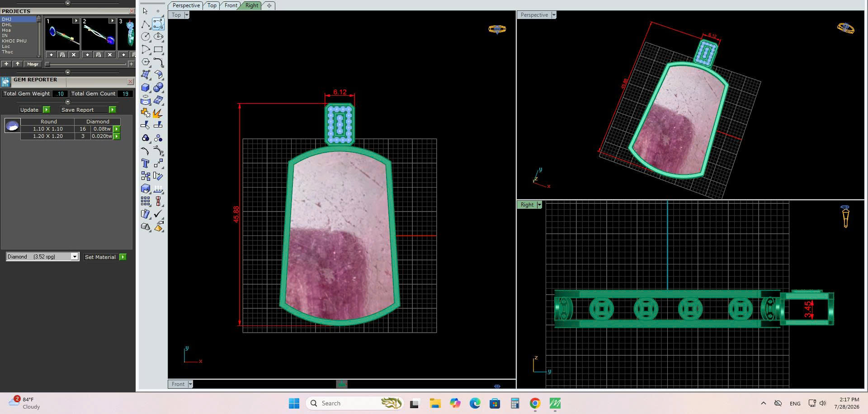Select the Polyline tool in the toolbar
Viewport: 868px width, 414px height.
pos(146,24)
